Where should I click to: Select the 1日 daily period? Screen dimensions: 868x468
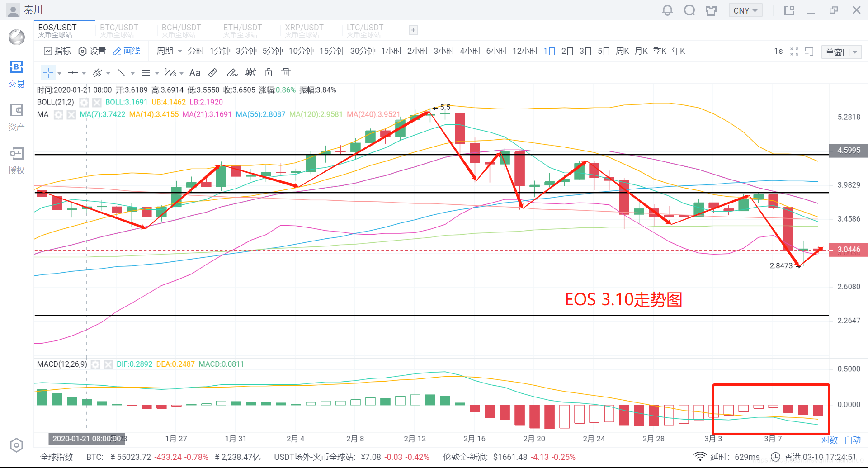pyautogui.click(x=549, y=51)
